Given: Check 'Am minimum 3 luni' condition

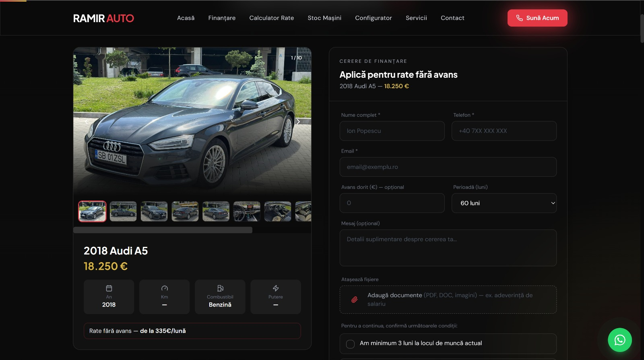Looking at the screenshot, I should coord(351,344).
